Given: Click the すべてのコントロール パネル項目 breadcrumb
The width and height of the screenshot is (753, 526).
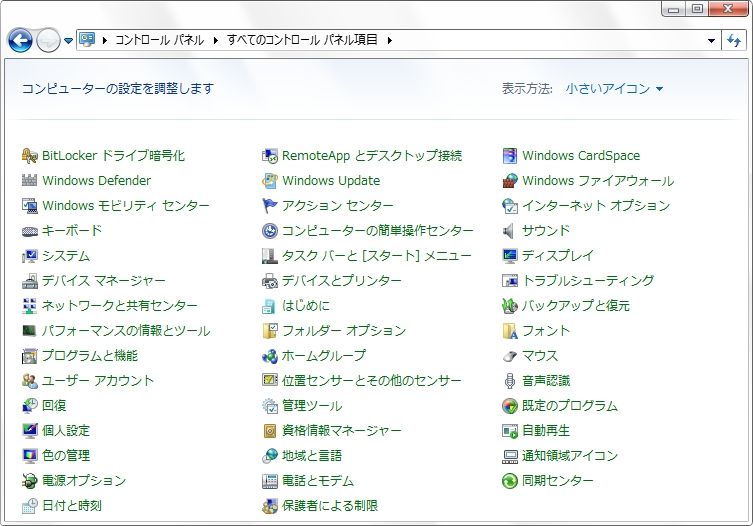Looking at the screenshot, I should point(302,40).
